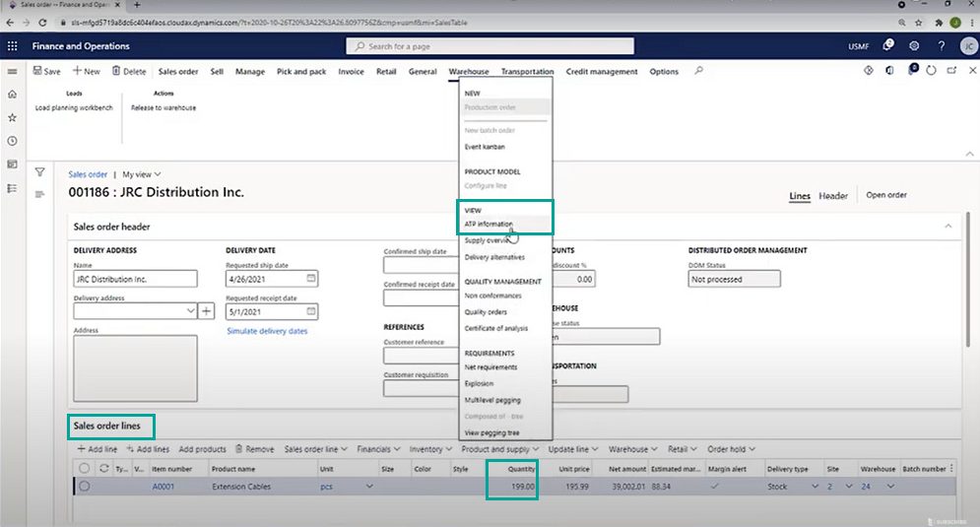
Task: Open Recent clock icon in sidebar
Action: [12, 141]
